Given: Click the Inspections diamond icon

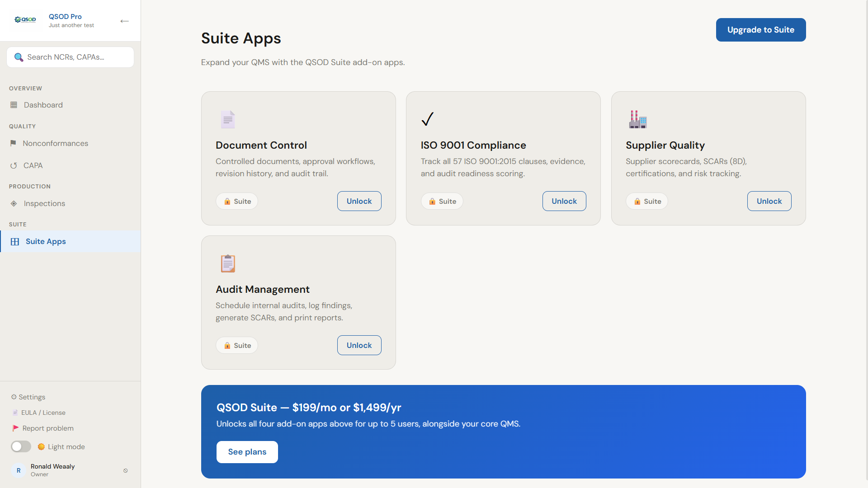Looking at the screenshot, I should tap(14, 203).
